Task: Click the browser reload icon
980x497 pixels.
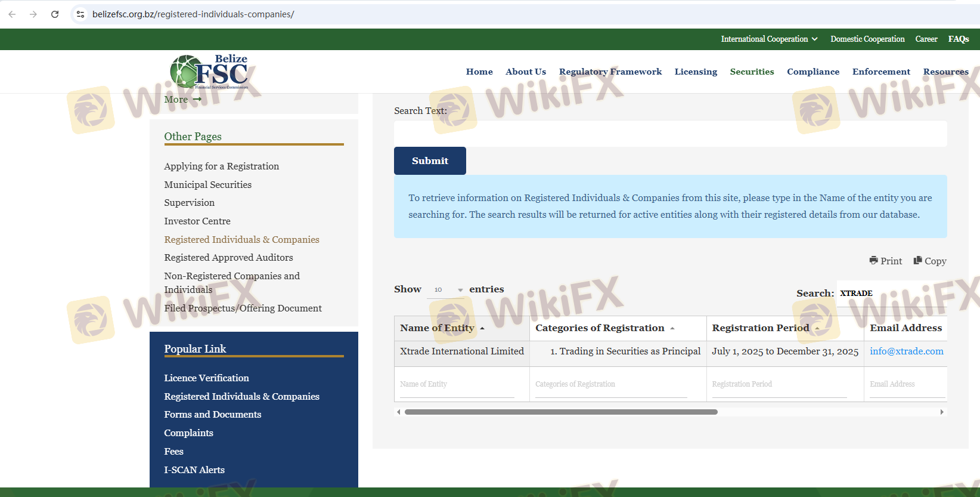Action: (x=55, y=14)
